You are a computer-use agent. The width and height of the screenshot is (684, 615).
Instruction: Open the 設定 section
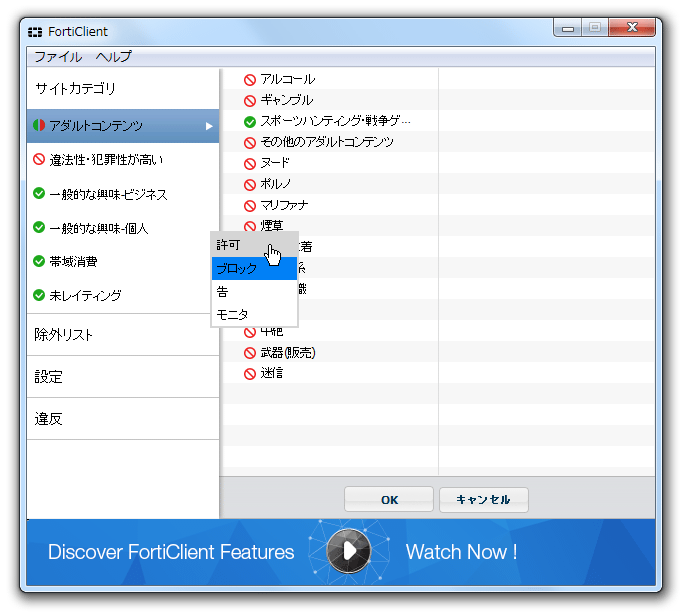[123, 376]
